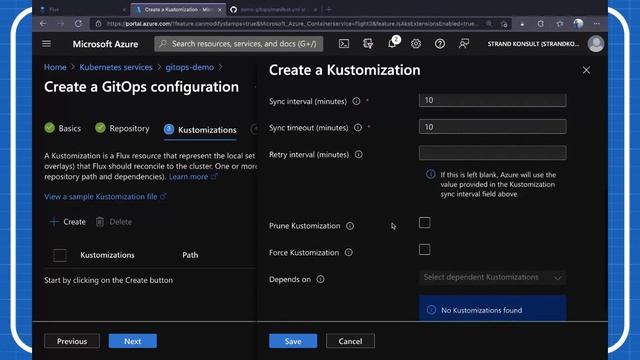Go to Home in the breadcrumb

[55, 67]
